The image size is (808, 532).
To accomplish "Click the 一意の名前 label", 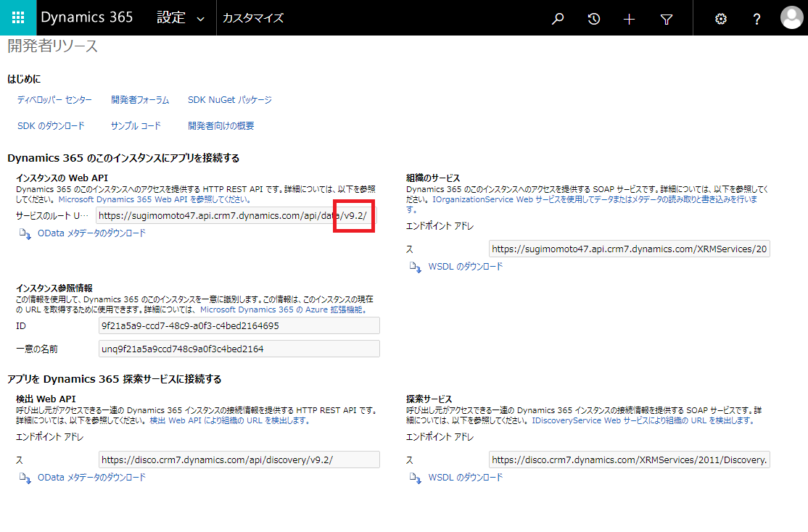I will point(36,349).
